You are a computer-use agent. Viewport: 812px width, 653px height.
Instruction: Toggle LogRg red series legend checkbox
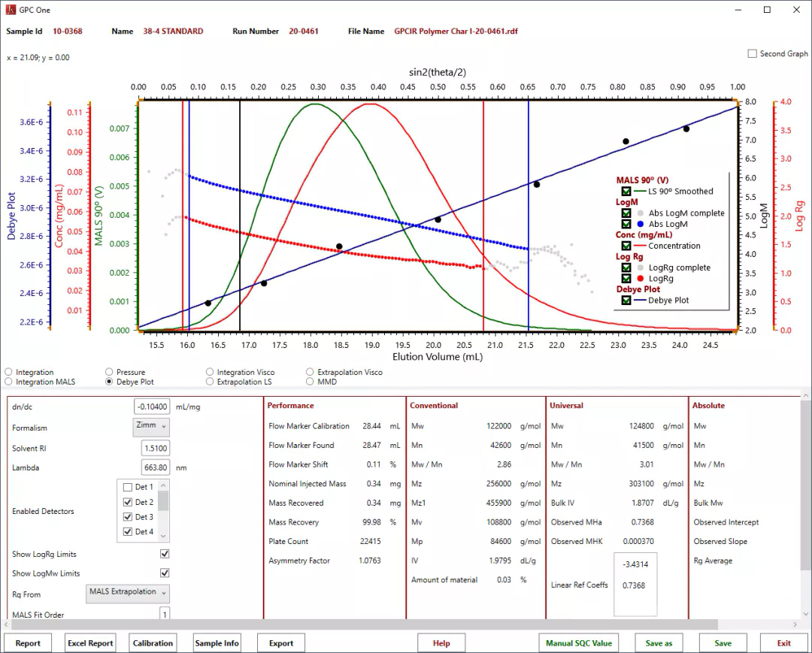(626, 278)
